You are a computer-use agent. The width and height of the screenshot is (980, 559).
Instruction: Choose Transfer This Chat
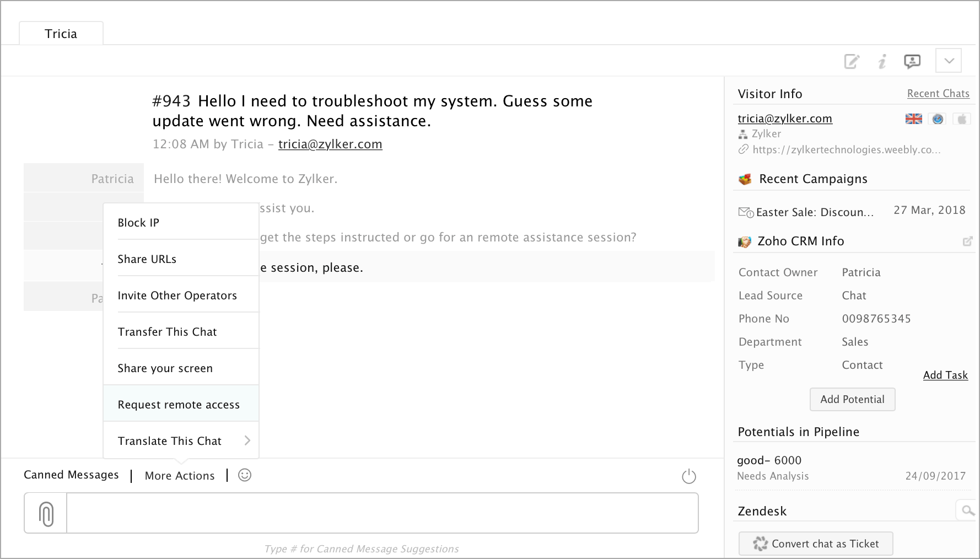pos(181,331)
